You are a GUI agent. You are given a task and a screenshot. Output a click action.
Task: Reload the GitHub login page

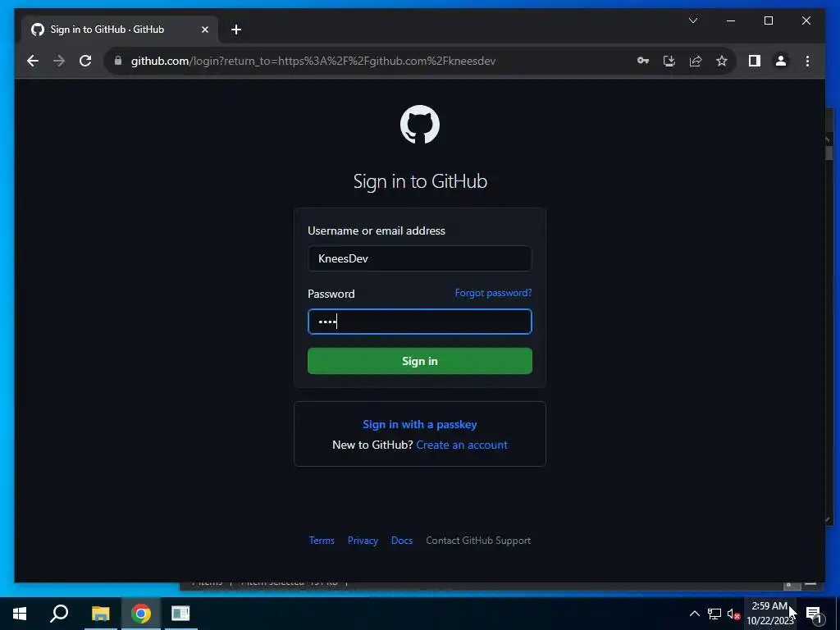point(85,61)
